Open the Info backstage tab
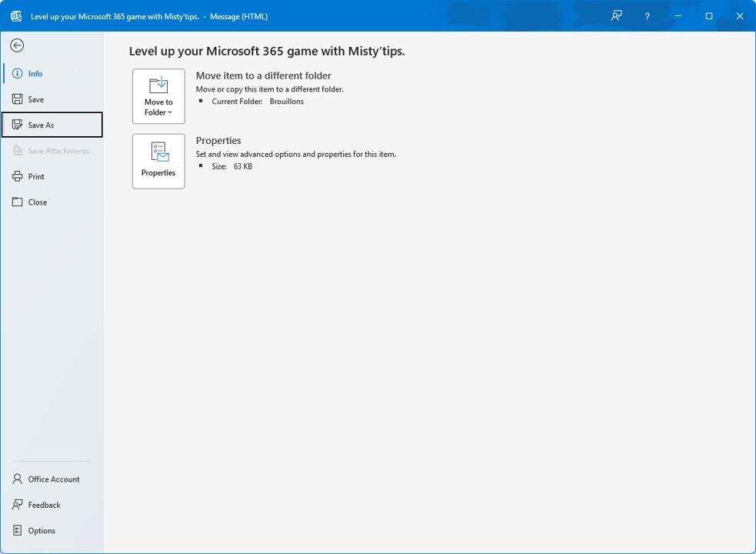 (x=35, y=74)
